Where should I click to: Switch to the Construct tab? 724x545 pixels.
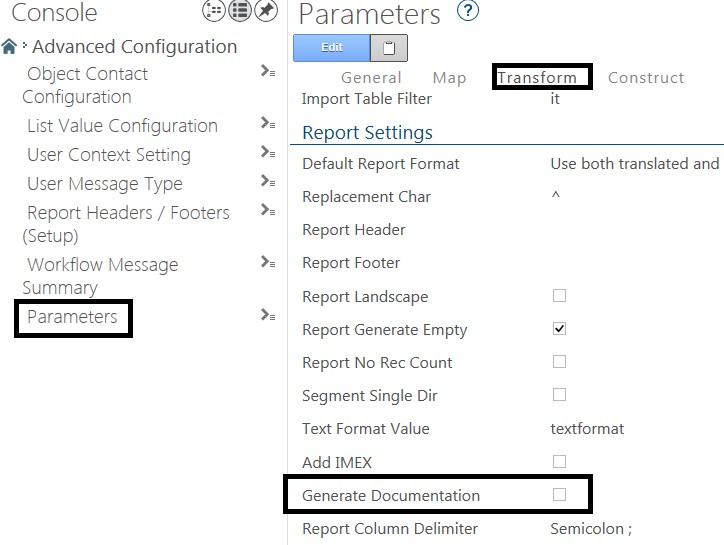point(646,77)
